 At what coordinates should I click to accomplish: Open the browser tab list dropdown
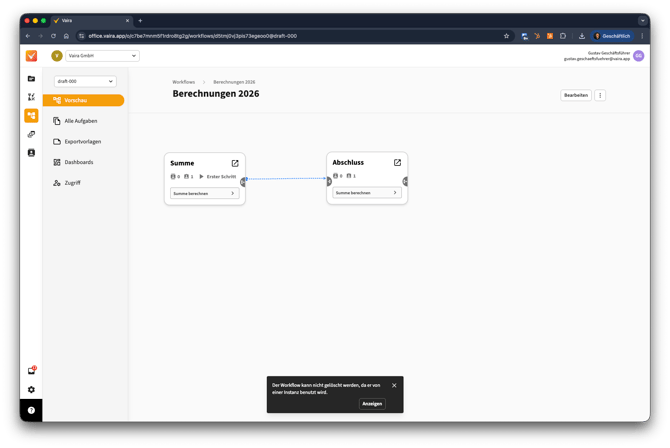pyautogui.click(x=642, y=21)
